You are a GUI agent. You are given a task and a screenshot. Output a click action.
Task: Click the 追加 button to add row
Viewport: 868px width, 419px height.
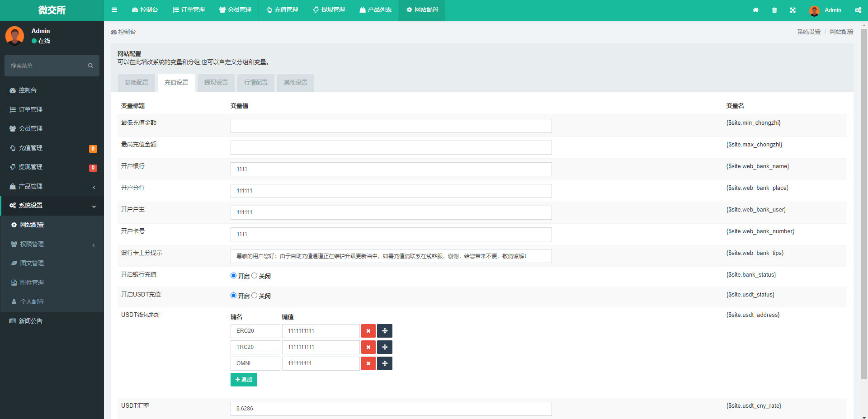pos(244,380)
